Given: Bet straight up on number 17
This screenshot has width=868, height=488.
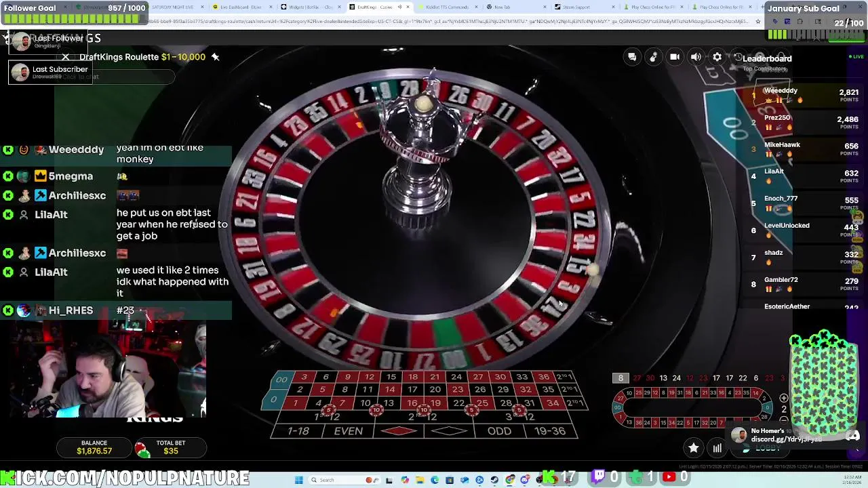Looking at the screenshot, I should click(x=412, y=390).
